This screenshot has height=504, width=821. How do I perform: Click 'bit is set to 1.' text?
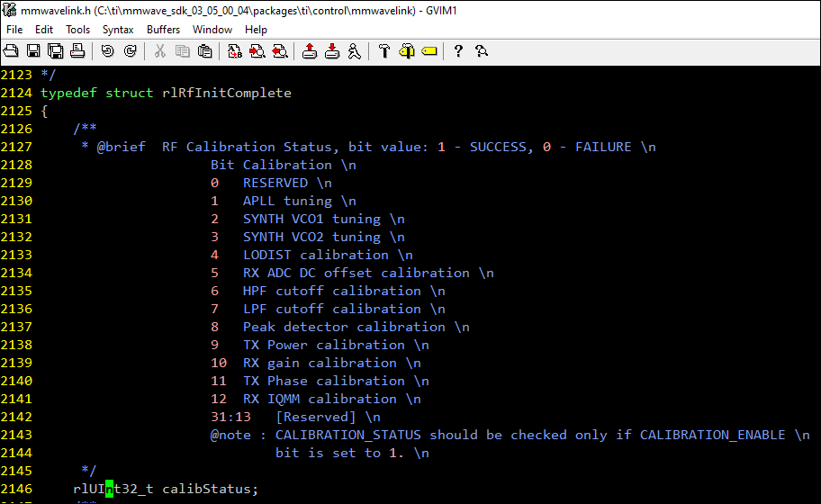tap(340, 453)
